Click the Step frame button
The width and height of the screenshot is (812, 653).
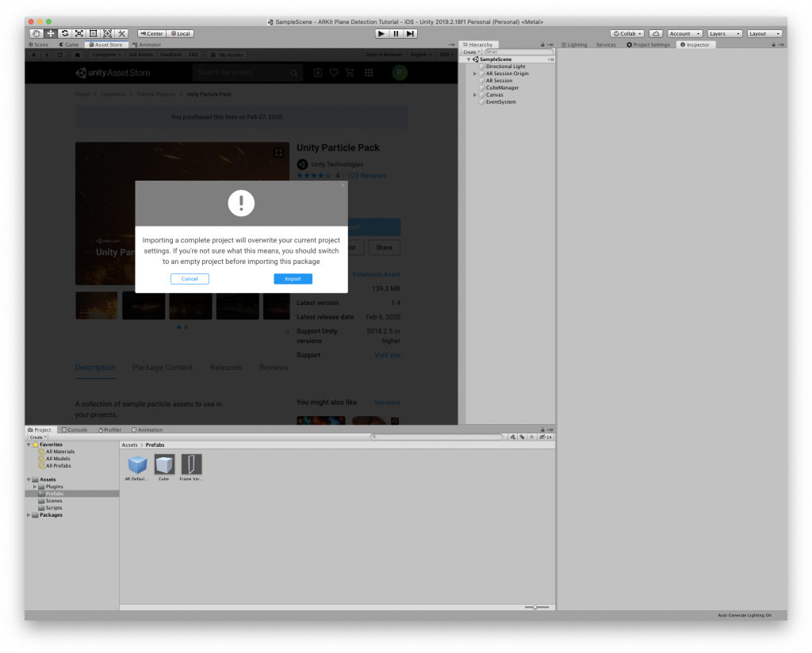410,33
